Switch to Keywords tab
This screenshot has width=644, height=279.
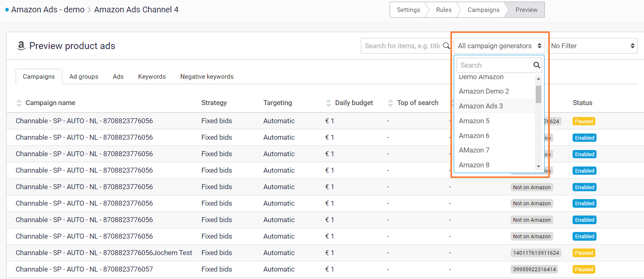click(152, 77)
